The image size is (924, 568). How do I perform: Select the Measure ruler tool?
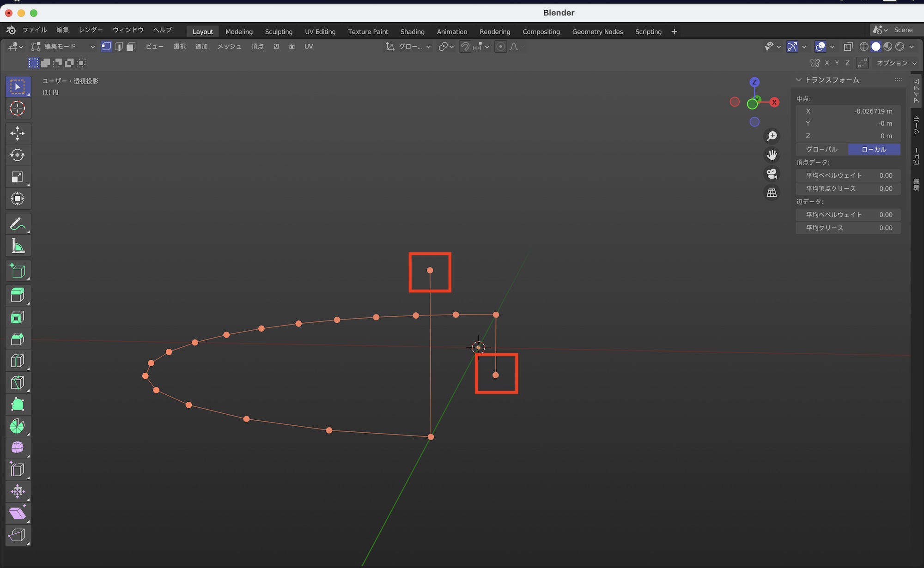tap(18, 246)
